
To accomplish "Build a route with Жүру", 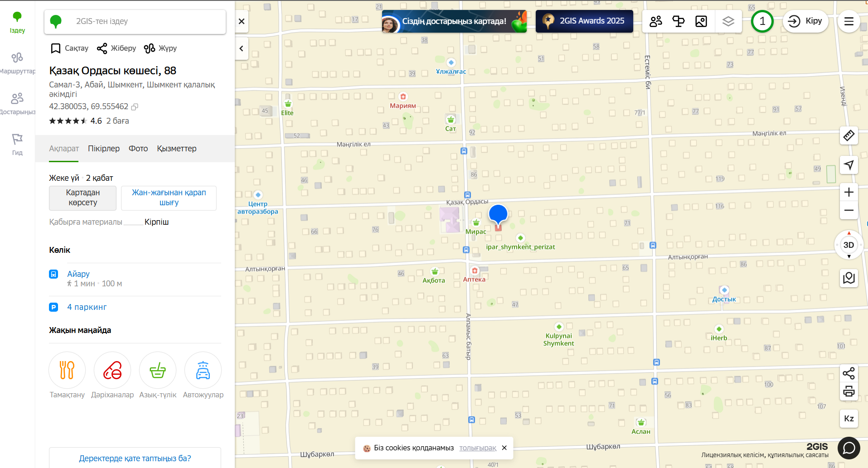I will point(160,48).
